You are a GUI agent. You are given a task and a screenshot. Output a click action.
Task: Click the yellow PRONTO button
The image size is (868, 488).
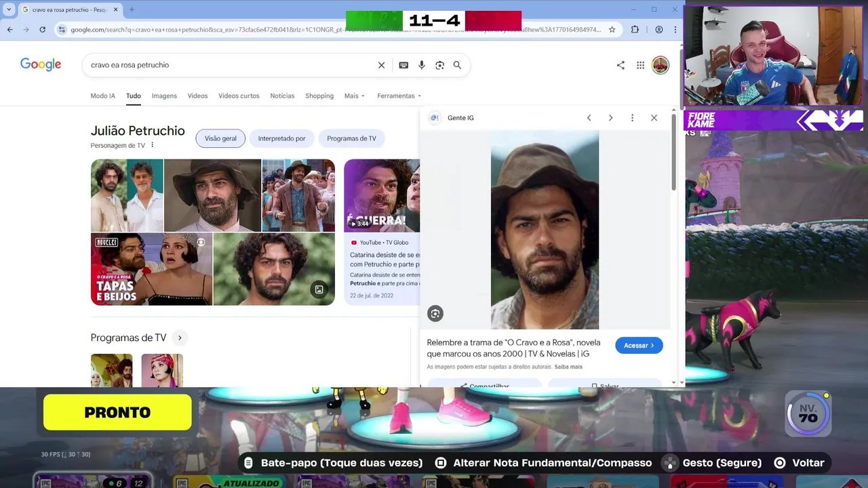pos(117,412)
